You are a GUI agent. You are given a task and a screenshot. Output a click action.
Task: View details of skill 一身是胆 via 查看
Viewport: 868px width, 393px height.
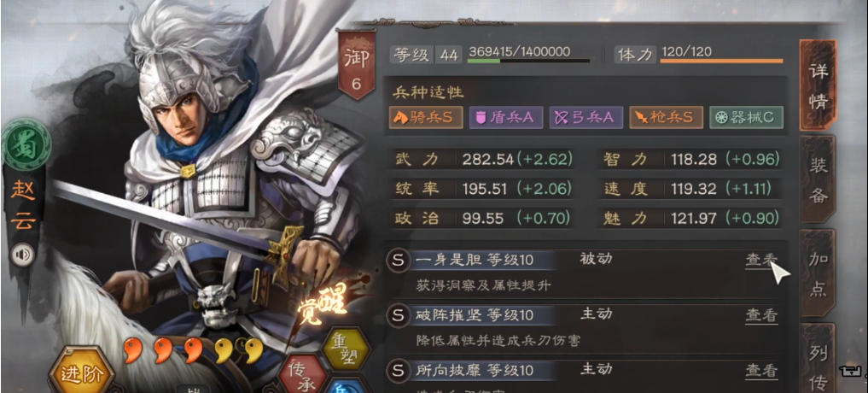click(761, 260)
